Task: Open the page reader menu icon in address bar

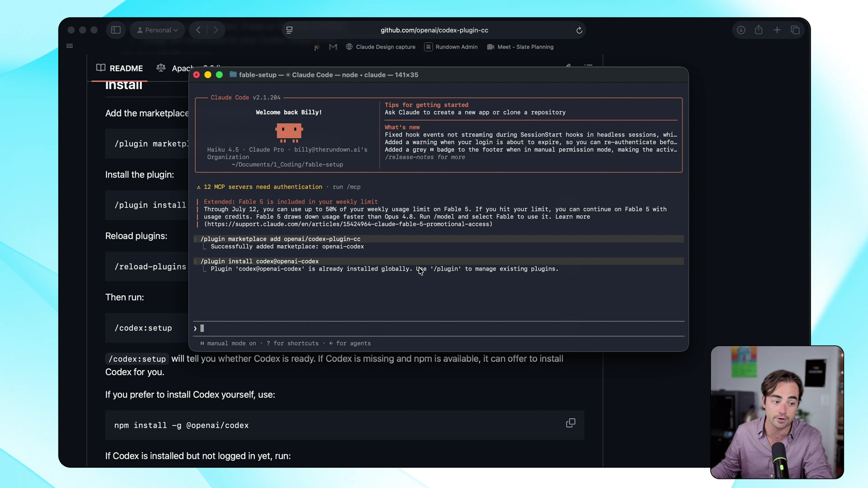Action: [x=290, y=30]
